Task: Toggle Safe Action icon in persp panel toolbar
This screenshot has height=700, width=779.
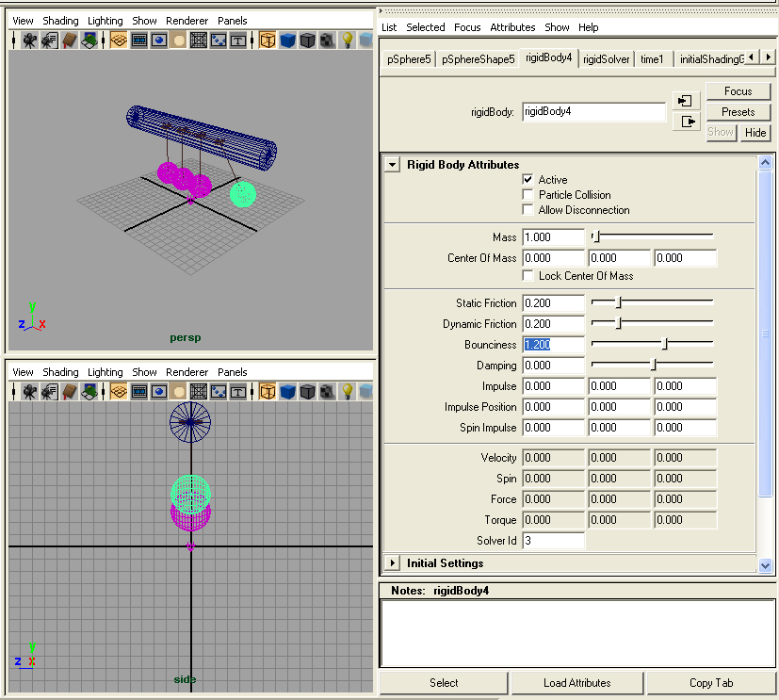Action: point(219,41)
